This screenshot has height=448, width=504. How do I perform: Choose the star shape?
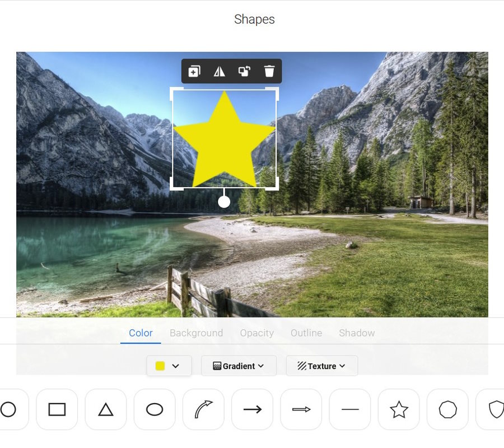click(x=399, y=410)
